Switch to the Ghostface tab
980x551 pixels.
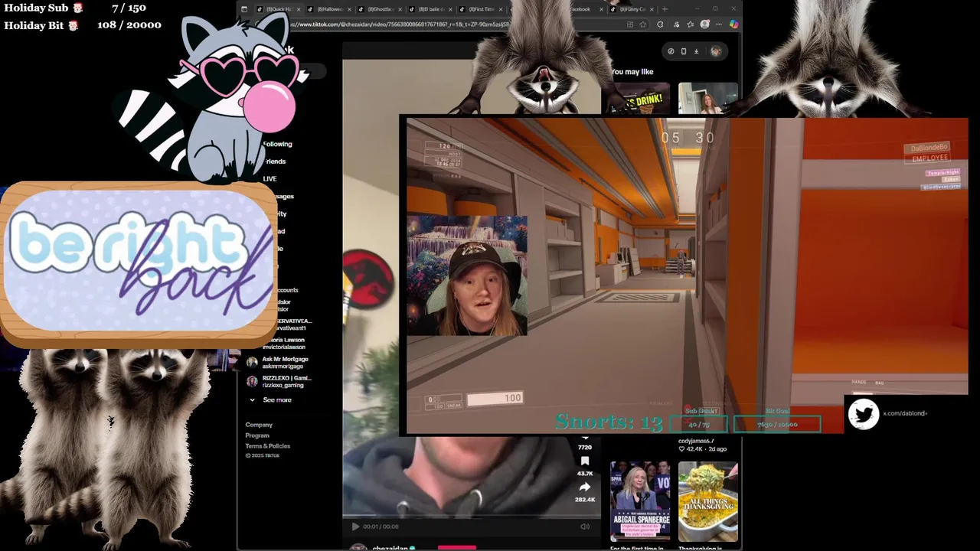[x=379, y=9]
